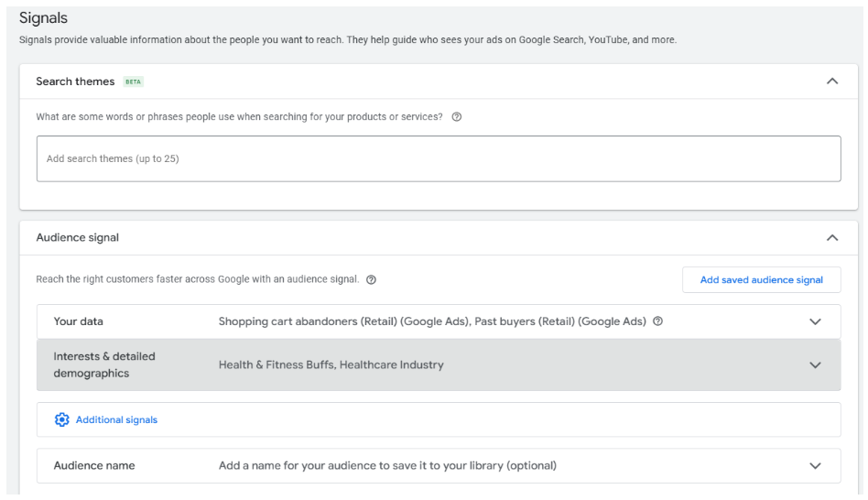The width and height of the screenshot is (868, 500).
Task: Collapse the Audience signal section chevron
Action: pyautogui.click(x=832, y=238)
